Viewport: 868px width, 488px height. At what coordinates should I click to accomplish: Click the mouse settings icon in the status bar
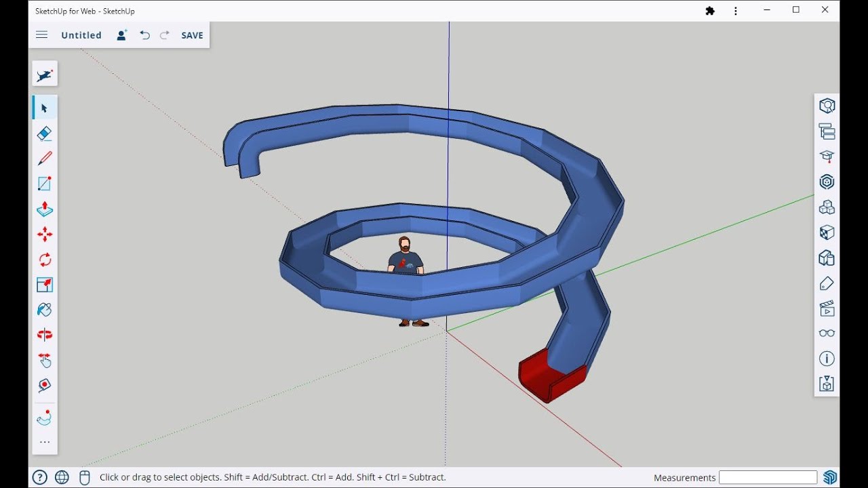coord(85,477)
